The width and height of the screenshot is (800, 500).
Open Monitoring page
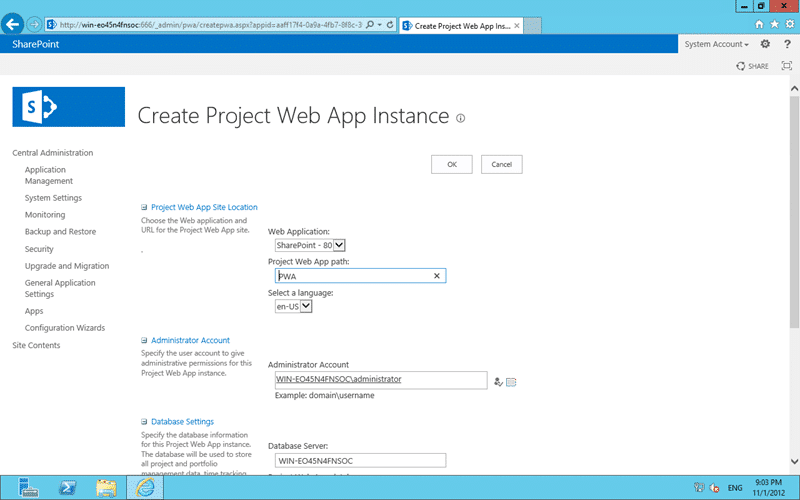[x=45, y=215]
